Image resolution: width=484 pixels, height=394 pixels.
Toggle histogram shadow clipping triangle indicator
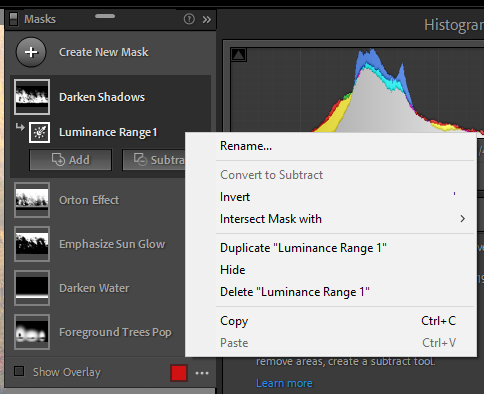(239, 55)
